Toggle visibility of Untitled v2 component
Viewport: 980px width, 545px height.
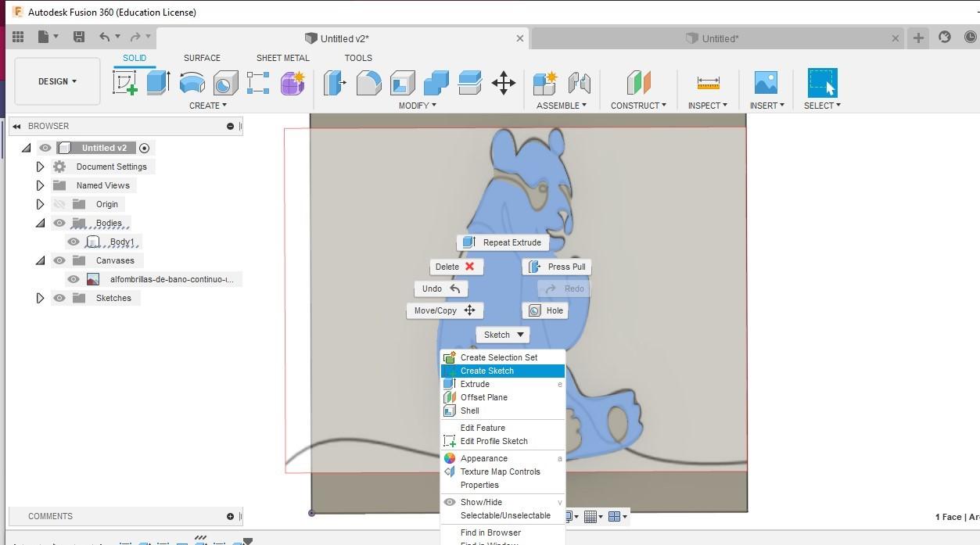pos(45,148)
